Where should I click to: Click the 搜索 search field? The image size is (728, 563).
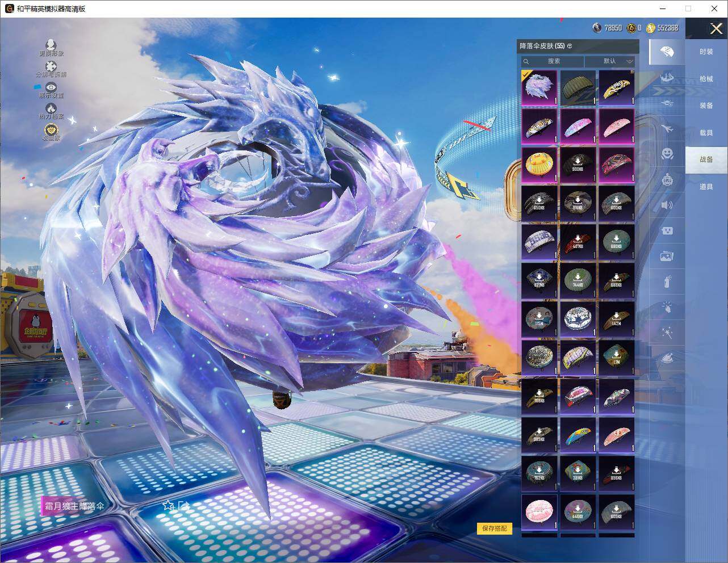point(553,61)
